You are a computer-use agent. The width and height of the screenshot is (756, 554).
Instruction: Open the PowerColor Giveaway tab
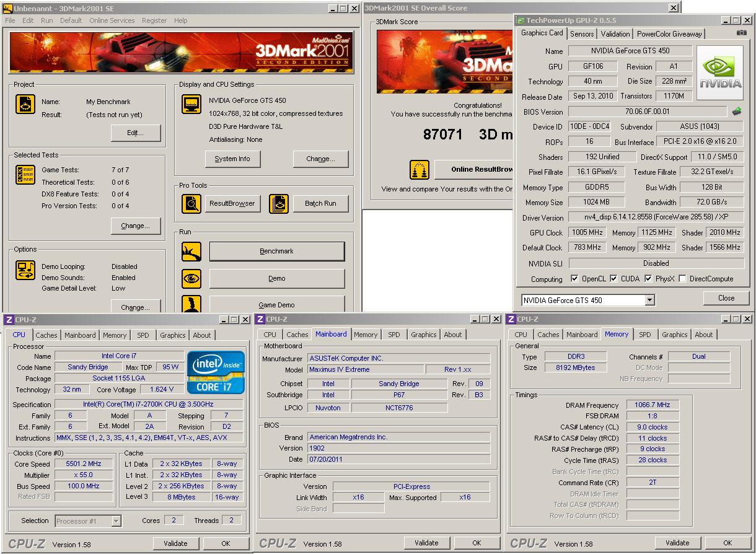[669, 34]
